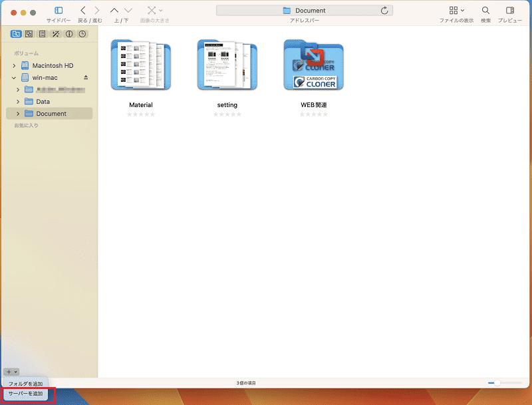Expand the Data folder
The width and height of the screenshot is (532, 405).
[18, 102]
